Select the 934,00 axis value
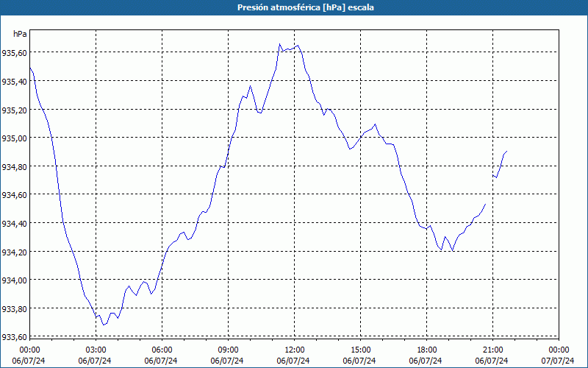The height and width of the screenshot is (368, 588). 15,280
